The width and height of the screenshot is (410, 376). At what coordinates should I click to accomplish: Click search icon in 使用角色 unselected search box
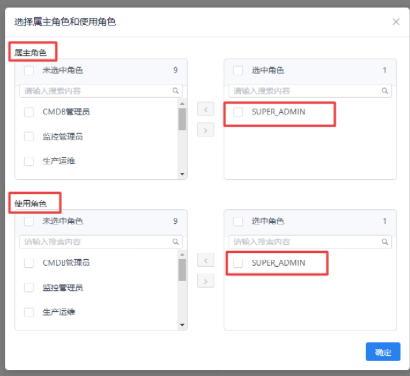coord(176,242)
